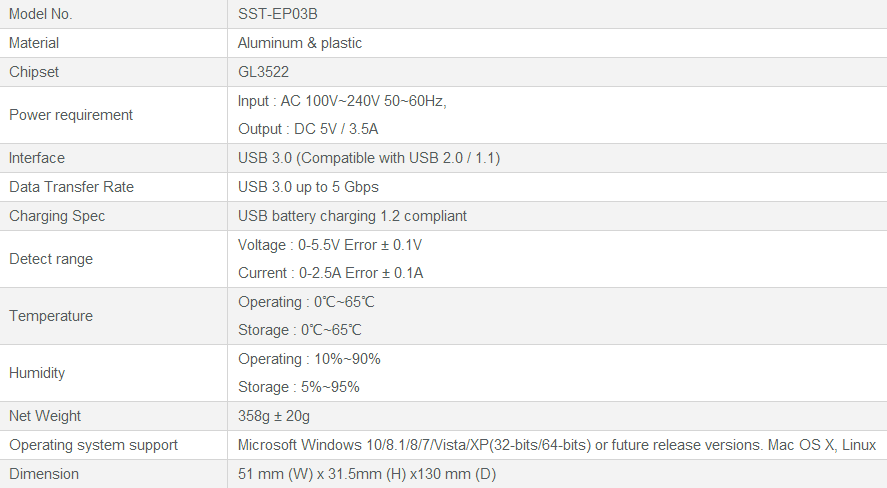The height and width of the screenshot is (488, 887).
Task: Select the Interface row label
Action: (37, 158)
